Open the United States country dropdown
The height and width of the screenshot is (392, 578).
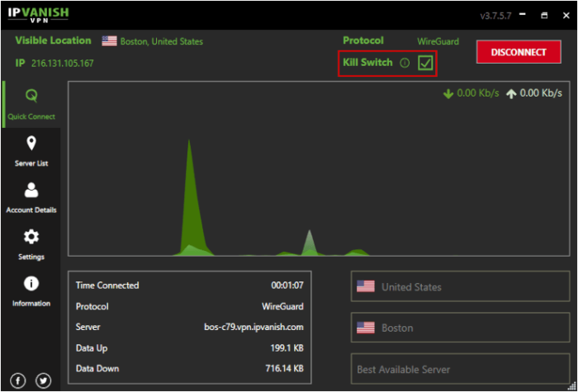click(x=461, y=286)
